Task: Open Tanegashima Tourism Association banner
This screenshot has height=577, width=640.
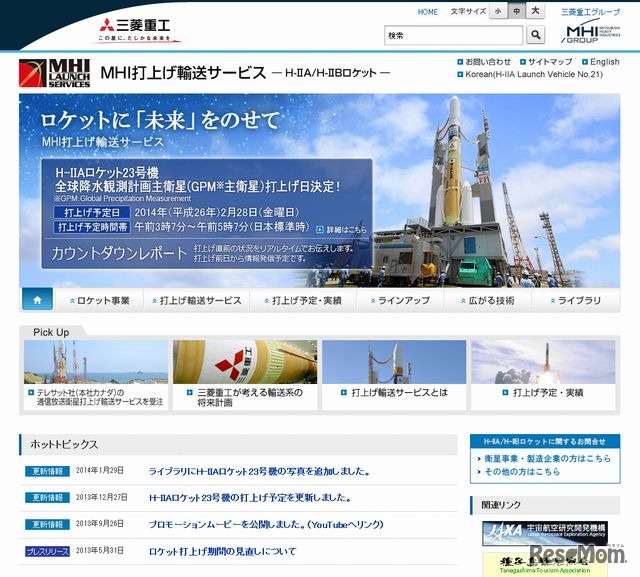Action: (544, 564)
